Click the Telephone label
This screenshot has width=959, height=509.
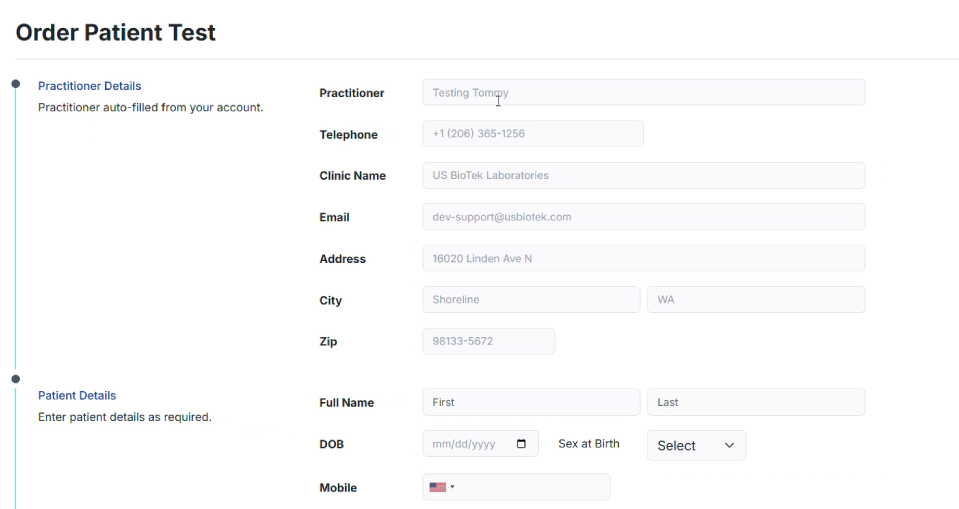click(348, 135)
